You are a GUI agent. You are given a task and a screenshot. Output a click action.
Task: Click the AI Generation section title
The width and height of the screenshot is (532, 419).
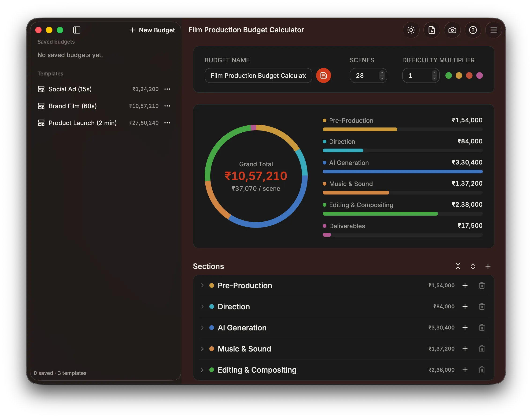(x=242, y=328)
